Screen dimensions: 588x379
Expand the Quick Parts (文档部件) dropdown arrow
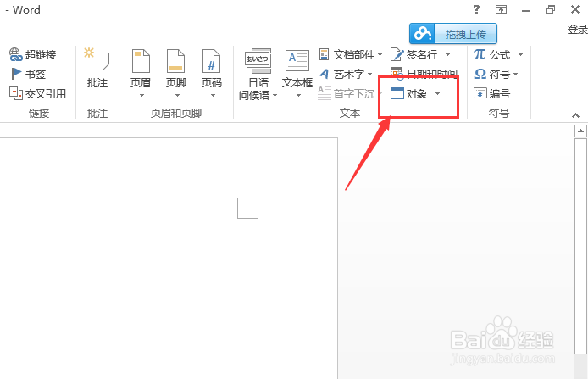click(x=380, y=55)
